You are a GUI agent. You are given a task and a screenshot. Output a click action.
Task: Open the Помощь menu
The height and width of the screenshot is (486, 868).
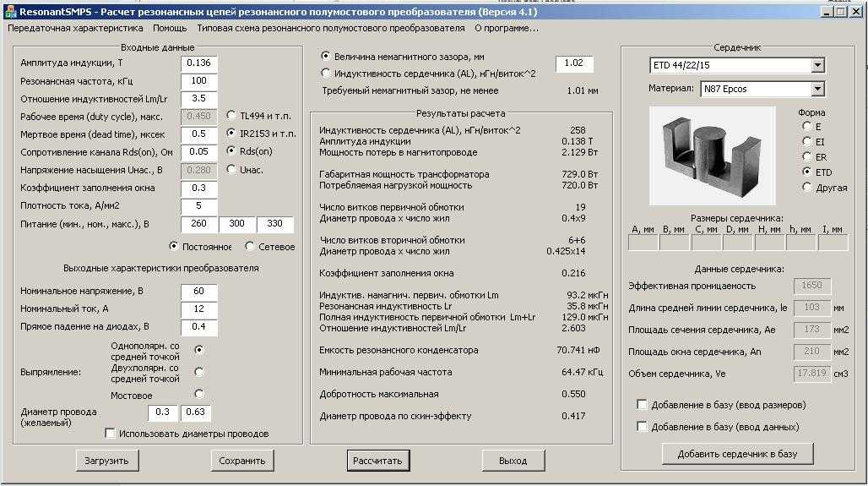coord(170,28)
